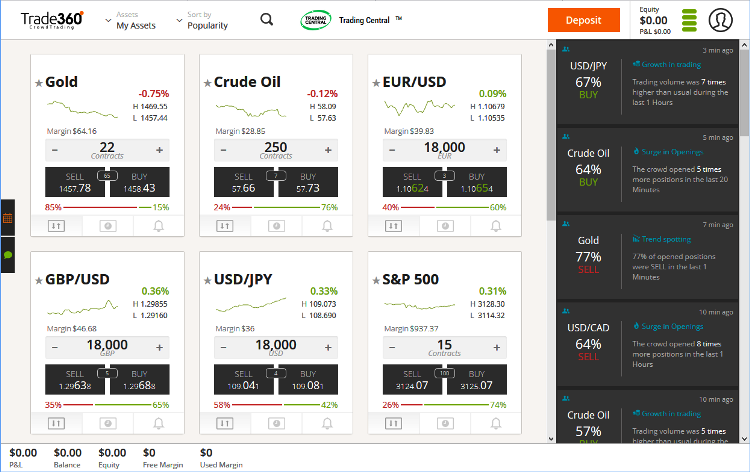Open the Trading Central logo
This screenshot has height=472, width=750.
tap(316, 20)
